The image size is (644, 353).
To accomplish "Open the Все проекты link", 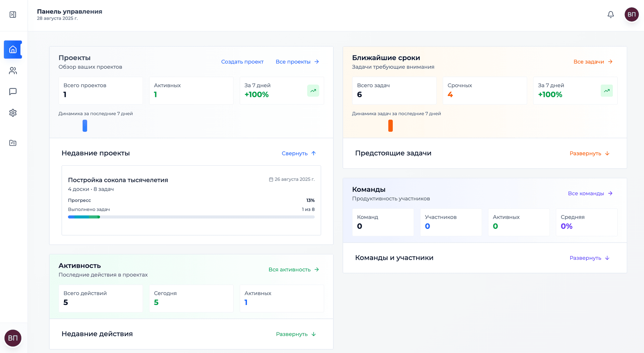I will (297, 62).
